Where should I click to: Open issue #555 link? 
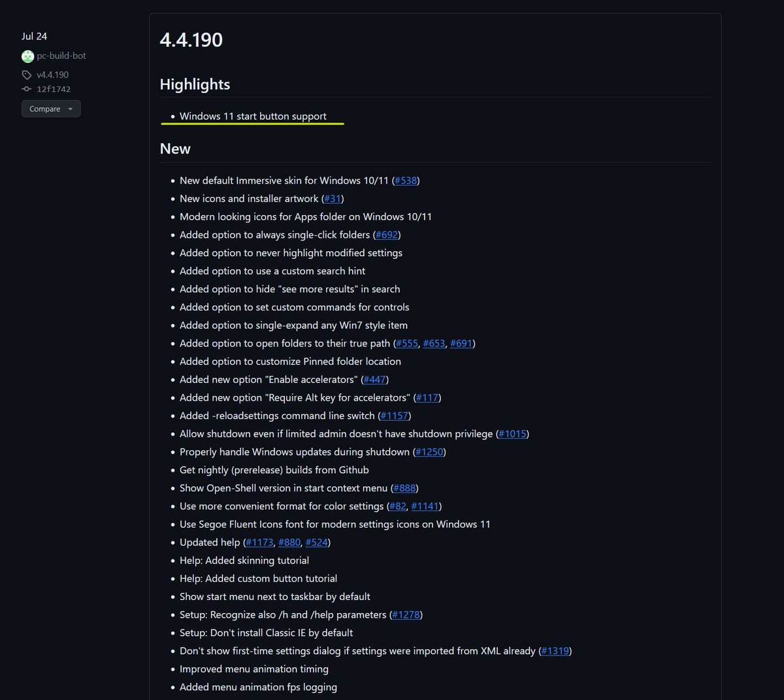click(407, 343)
